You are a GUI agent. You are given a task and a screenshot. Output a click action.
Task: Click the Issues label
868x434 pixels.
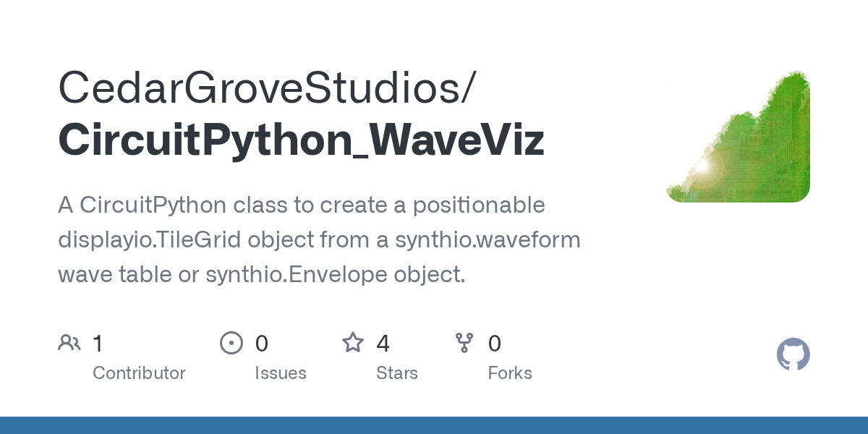click(281, 373)
